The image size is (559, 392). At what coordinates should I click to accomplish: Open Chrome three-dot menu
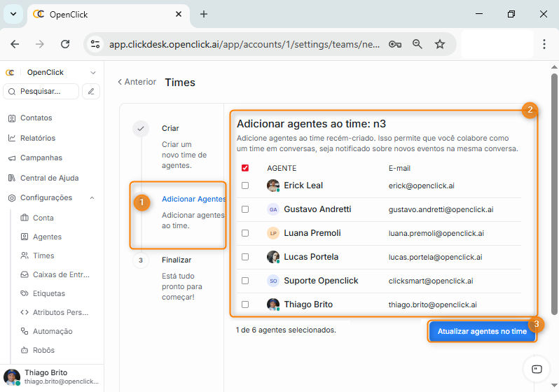point(544,44)
